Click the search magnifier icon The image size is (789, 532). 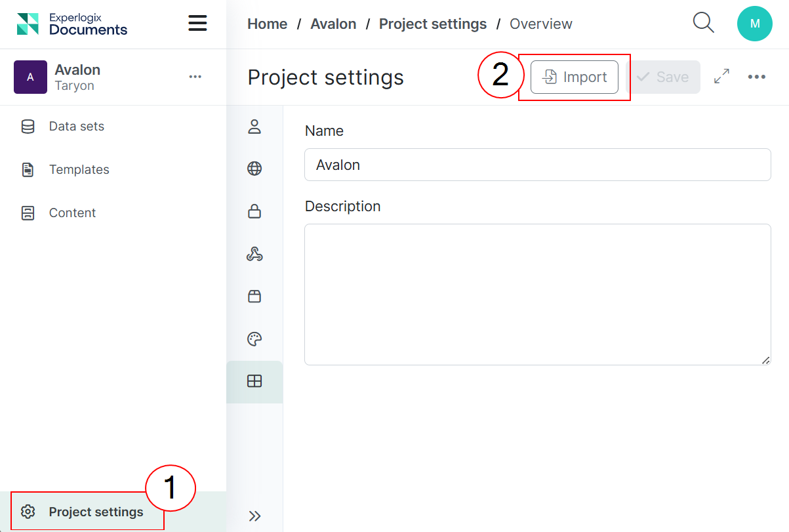click(x=703, y=23)
